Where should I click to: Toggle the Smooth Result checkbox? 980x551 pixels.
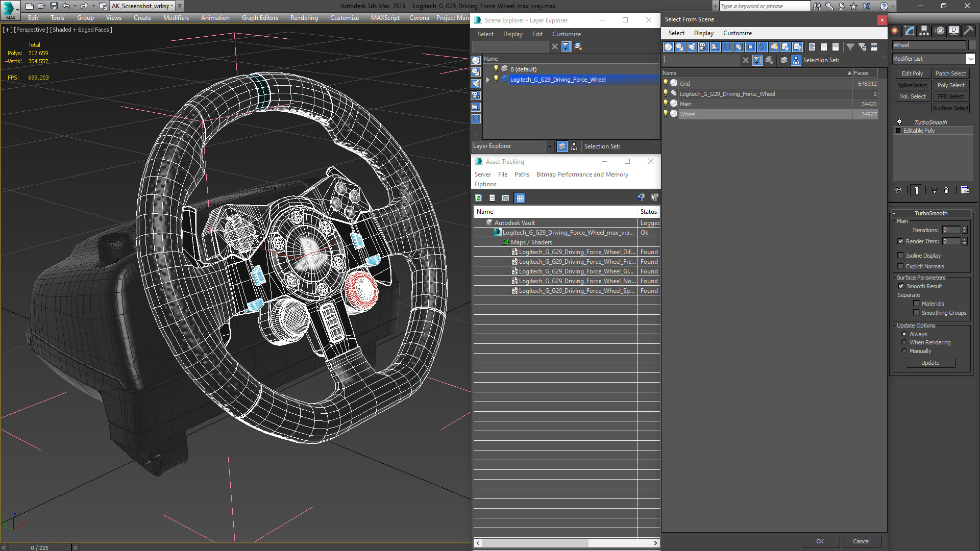901,286
